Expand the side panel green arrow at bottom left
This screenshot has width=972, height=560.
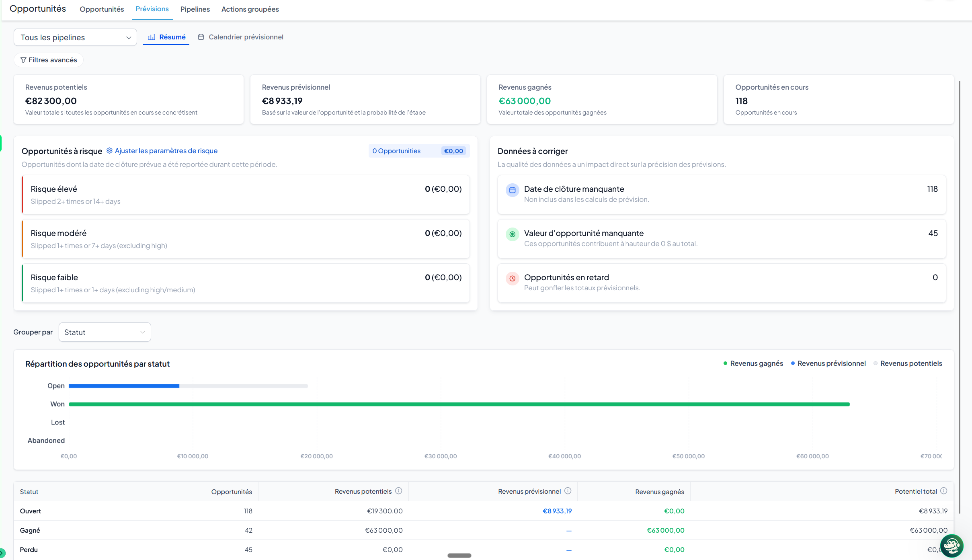coord(2,553)
